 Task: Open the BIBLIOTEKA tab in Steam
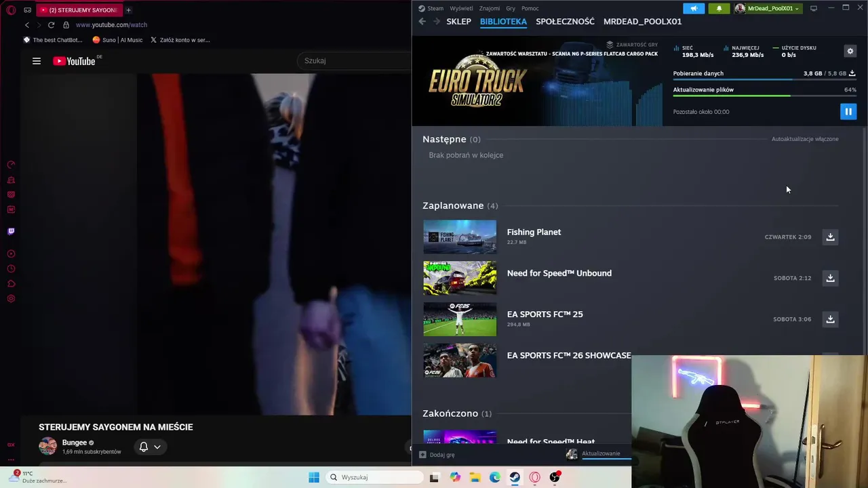pos(503,22)
